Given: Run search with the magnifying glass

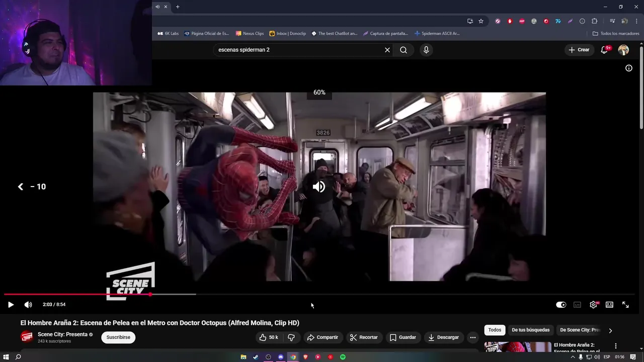Looking at the screenshot, I should (x=404, y=50).
